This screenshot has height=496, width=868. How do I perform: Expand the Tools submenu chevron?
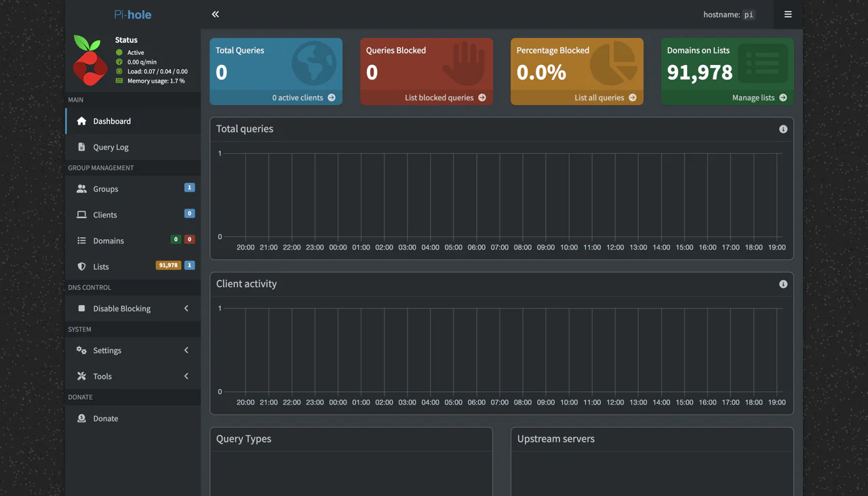point(186,376)
